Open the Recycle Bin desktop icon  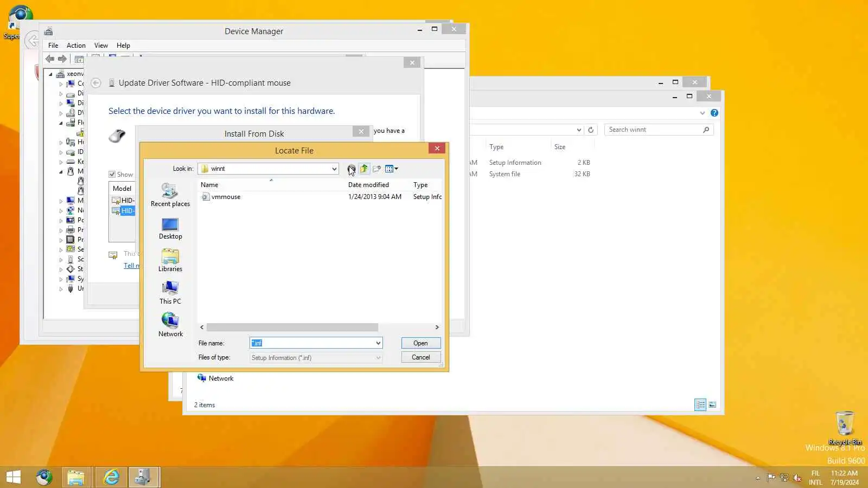[845, 428]
